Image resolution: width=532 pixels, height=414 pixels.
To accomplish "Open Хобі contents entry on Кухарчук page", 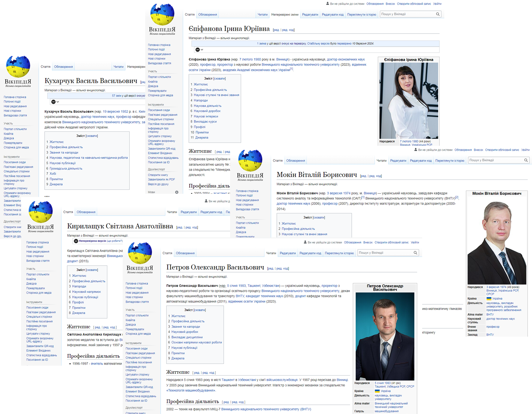I will pos(53,174).
